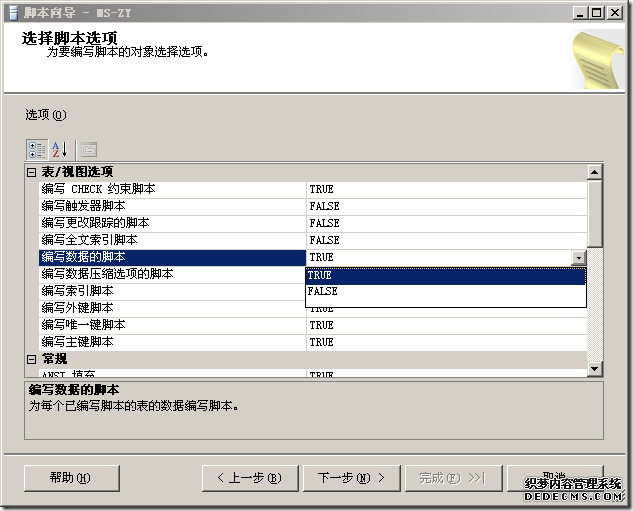633x511 pixels.
Task: Select the 编写 CHECK 约束脚本 property row
Action: (98, 189)
